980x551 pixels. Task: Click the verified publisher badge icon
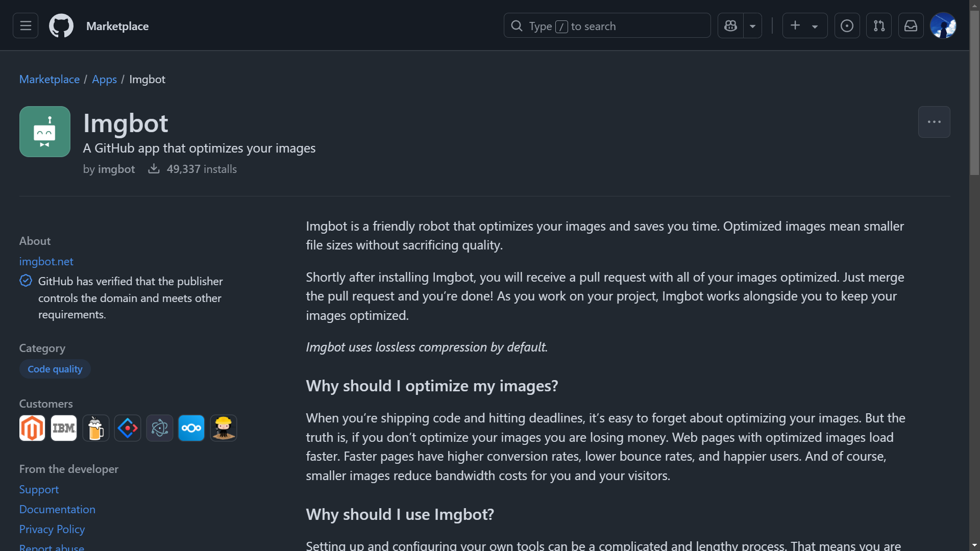26,281
